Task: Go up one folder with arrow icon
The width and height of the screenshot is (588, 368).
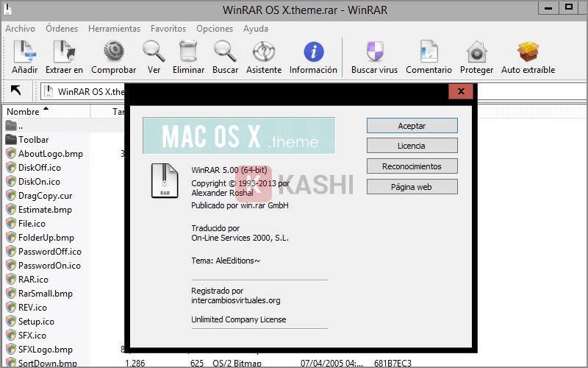Action: tap(16, 91)
